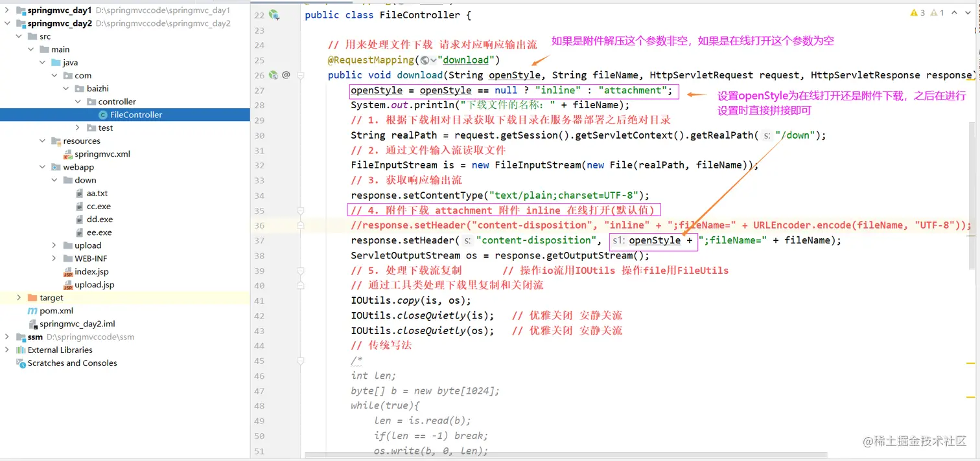Click the springmvc.xml Spring config file icon
Image resolution: width=980 pixels, height=461 pixels.
68,154
